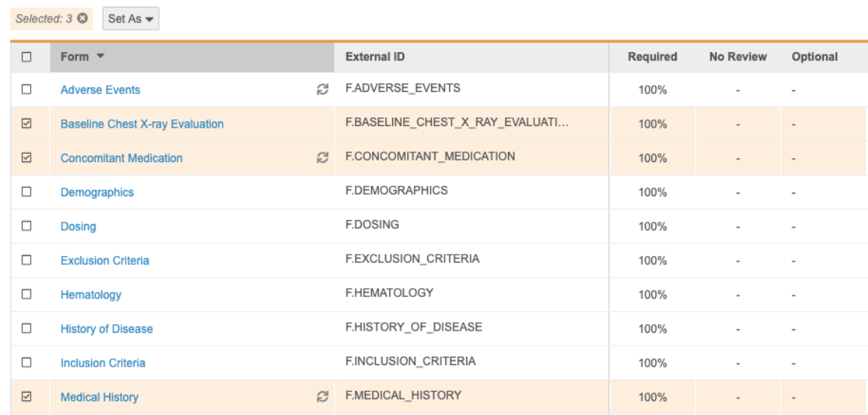868x415 pixels.
Task: Check the Adverse Events row checkbox
Action: pyautogui.click(x=27, y=90)
